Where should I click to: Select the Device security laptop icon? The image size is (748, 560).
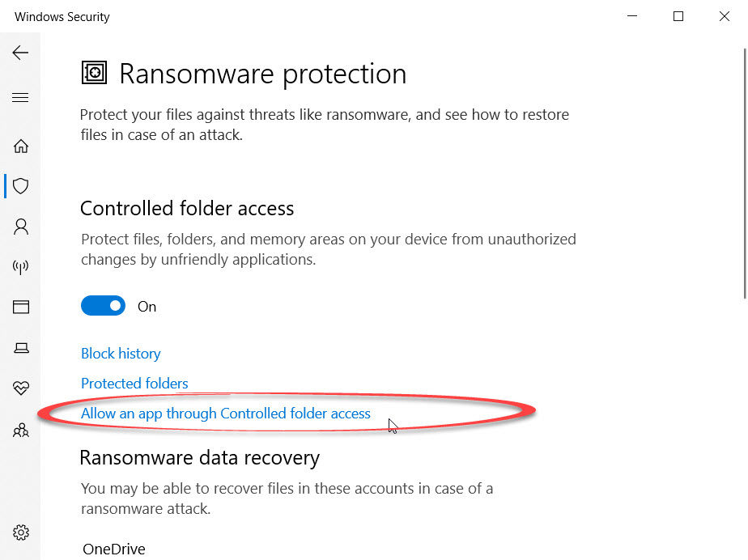pos(20,347)
